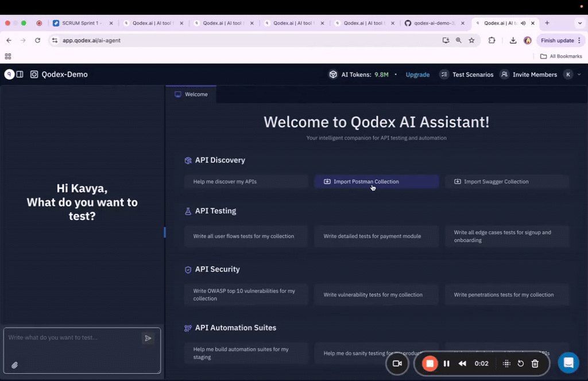Delete the recording with the trash icon

pos(535,363)
